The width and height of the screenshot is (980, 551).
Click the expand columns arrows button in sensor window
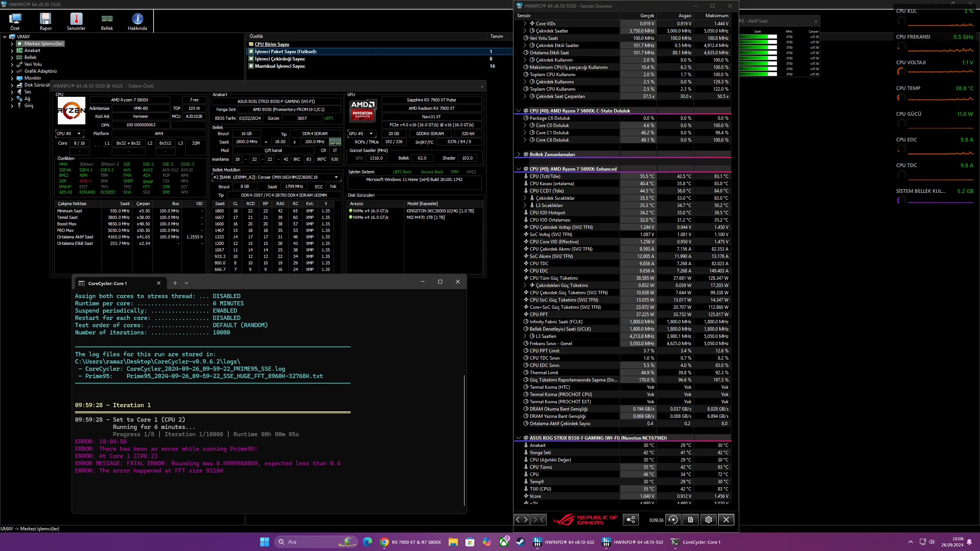pyautogui.click(x=522, y=519)
